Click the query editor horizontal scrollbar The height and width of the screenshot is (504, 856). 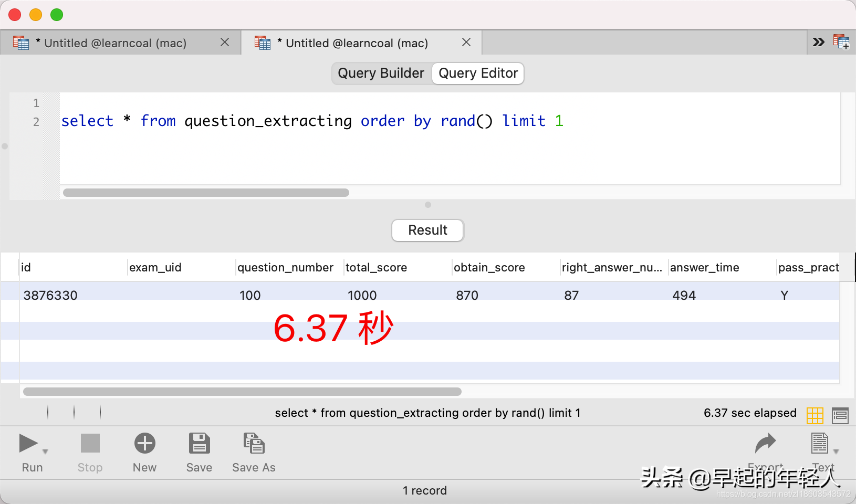tap(206, 193)
